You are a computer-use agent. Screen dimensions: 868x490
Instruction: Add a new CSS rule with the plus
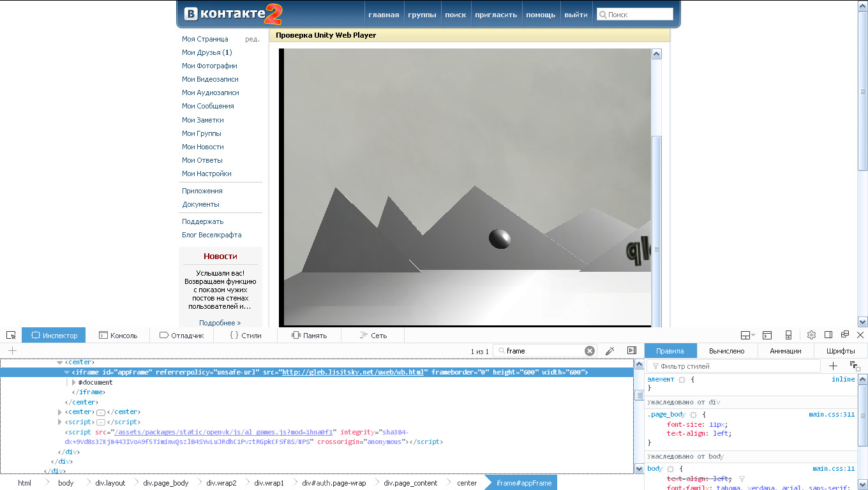pyautogui.click(x=833, y=366)
